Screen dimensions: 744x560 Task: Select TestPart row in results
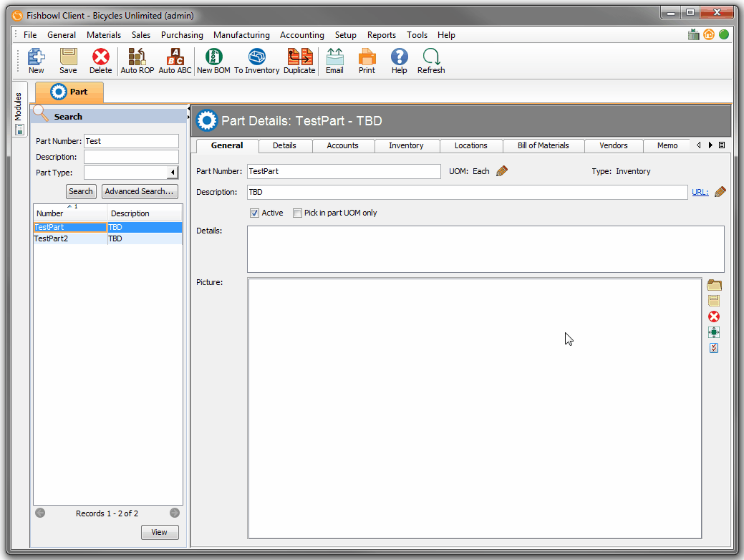coord(107,227)
